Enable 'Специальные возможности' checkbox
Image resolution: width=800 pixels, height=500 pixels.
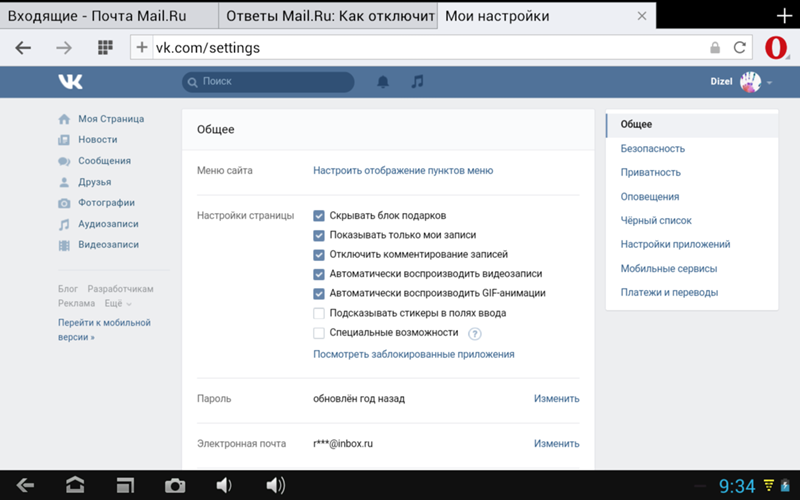319,333
